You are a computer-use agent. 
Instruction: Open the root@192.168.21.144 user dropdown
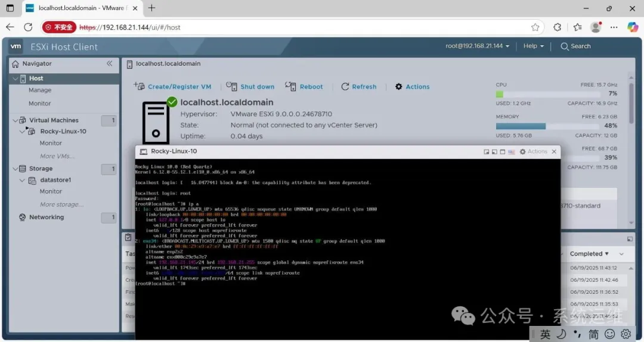tap(477, 46)
